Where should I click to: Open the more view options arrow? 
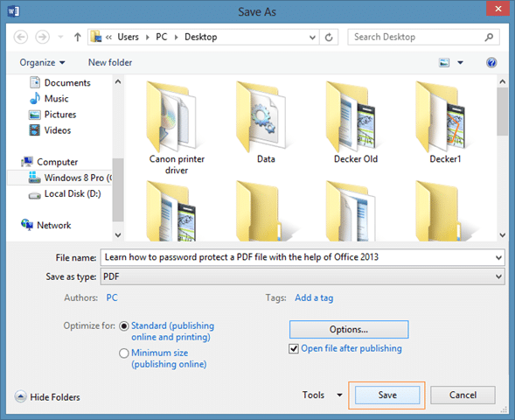pos(461,62)
